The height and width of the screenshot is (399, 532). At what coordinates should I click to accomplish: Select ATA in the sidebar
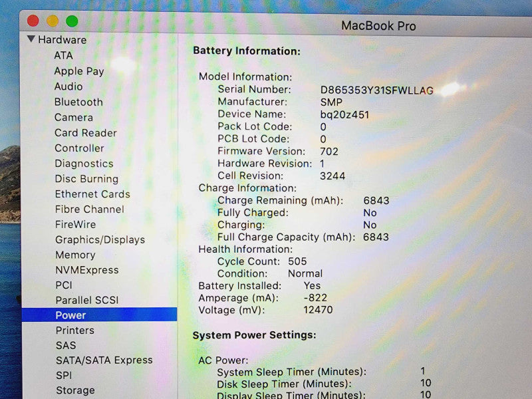[x=63, y=55]
